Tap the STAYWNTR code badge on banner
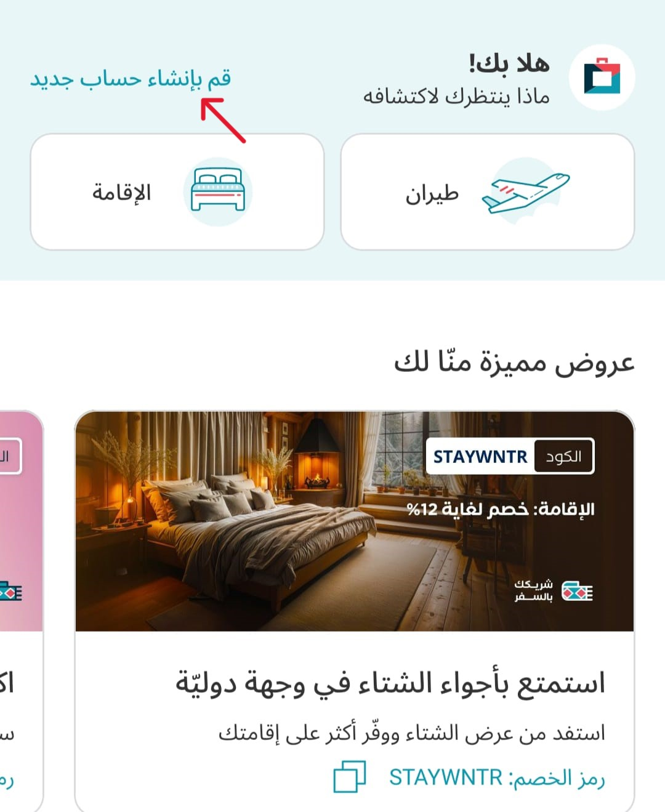This screenshot has width=665, height=812. (x=480, y=456)
